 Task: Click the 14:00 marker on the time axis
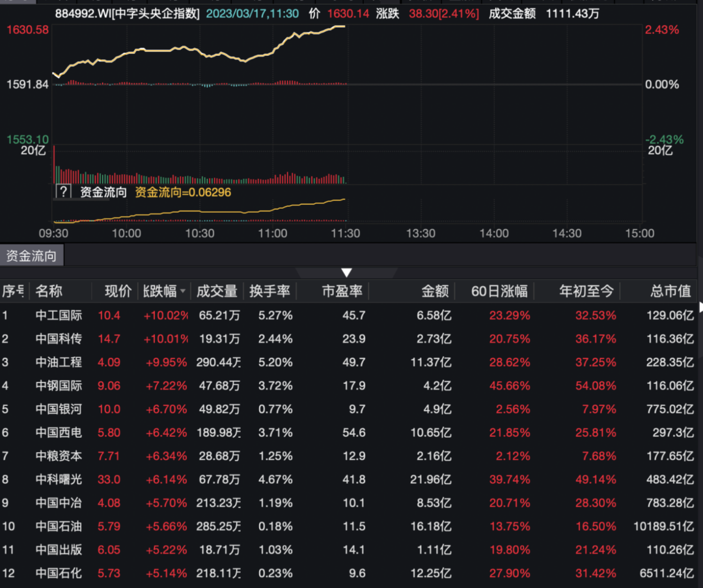494,233
